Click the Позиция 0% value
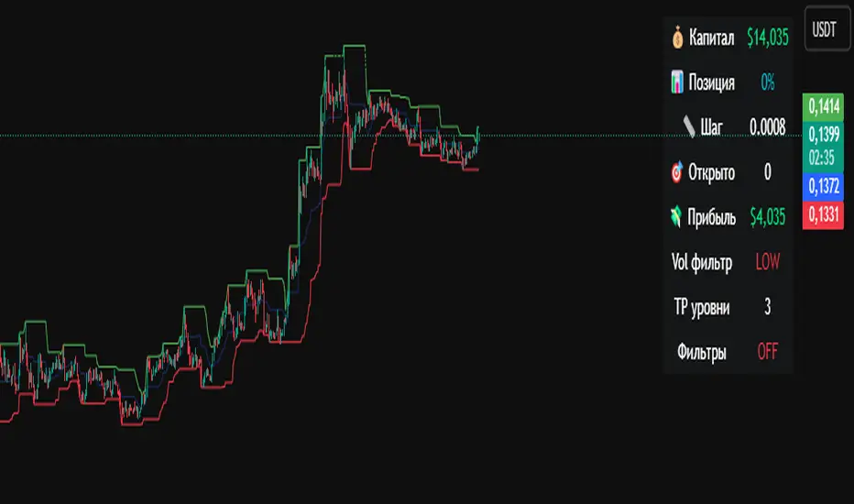 tap(767, 82)
